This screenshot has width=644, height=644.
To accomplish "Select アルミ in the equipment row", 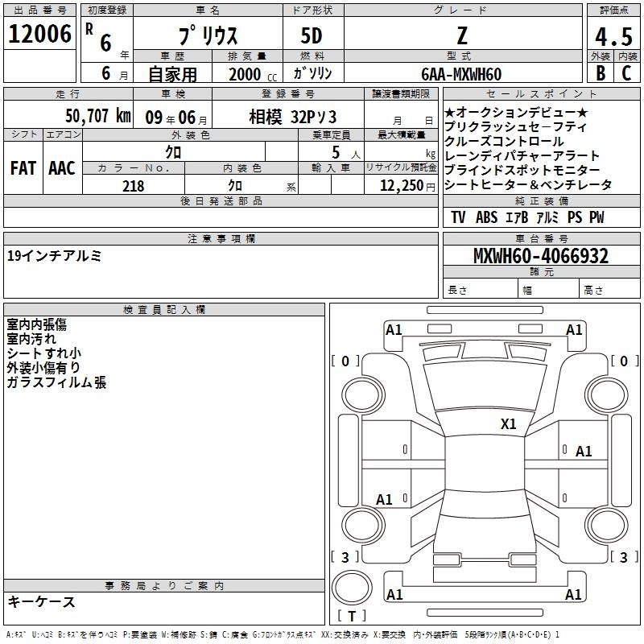I will 547,217.
